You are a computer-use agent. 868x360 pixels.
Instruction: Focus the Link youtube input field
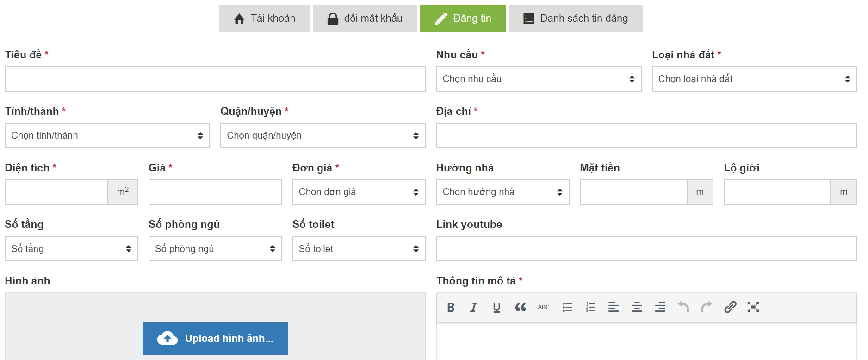click(x=646, y=249)
